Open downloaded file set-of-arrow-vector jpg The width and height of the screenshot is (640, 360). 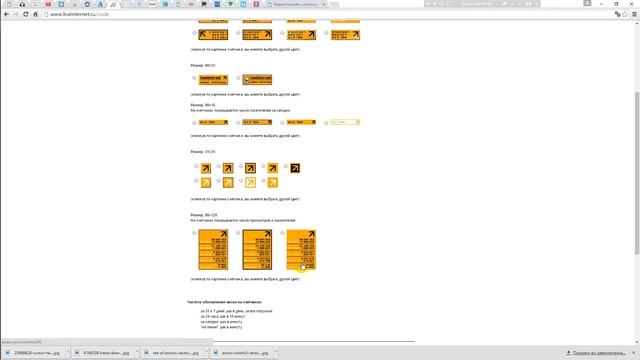[172, 353]
